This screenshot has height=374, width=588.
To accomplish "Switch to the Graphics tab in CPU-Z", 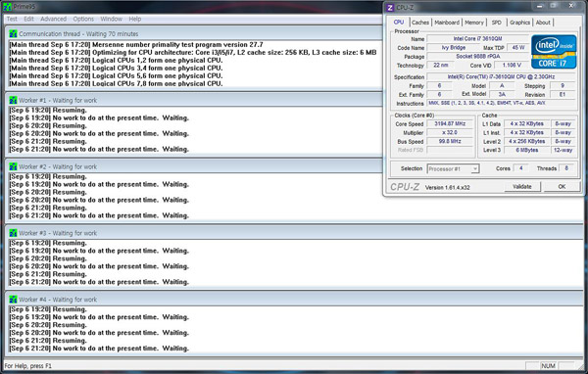I will (519, 23).
